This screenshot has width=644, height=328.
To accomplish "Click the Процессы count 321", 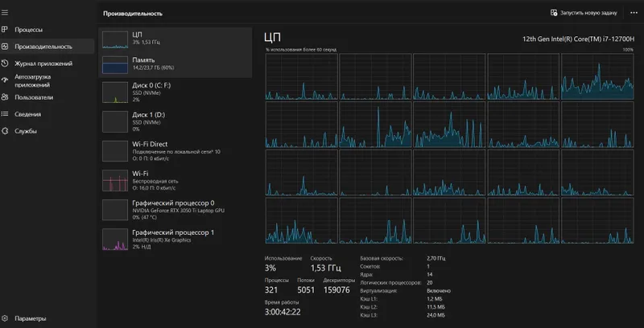I will (x=271, y=290).
